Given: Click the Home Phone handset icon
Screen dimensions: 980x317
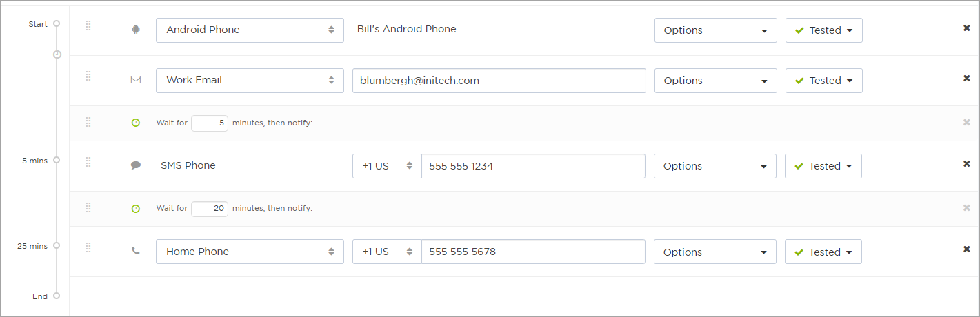Looking at the screenshot, I should click(x=136, y=251).
